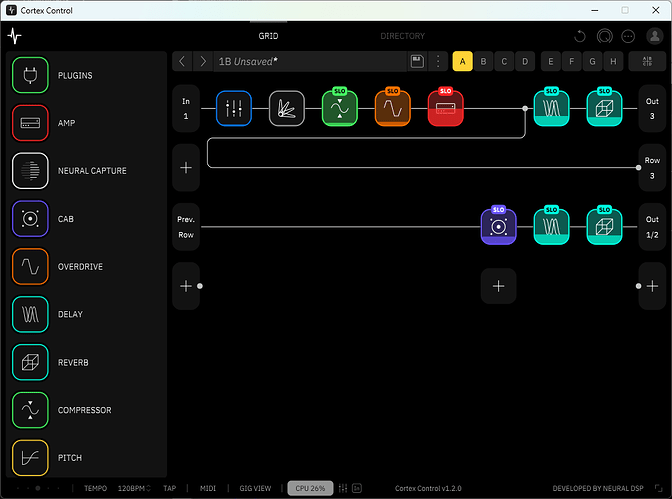Switch to scene B
Screen dimensions: 672x499
(x=483, y=61)
